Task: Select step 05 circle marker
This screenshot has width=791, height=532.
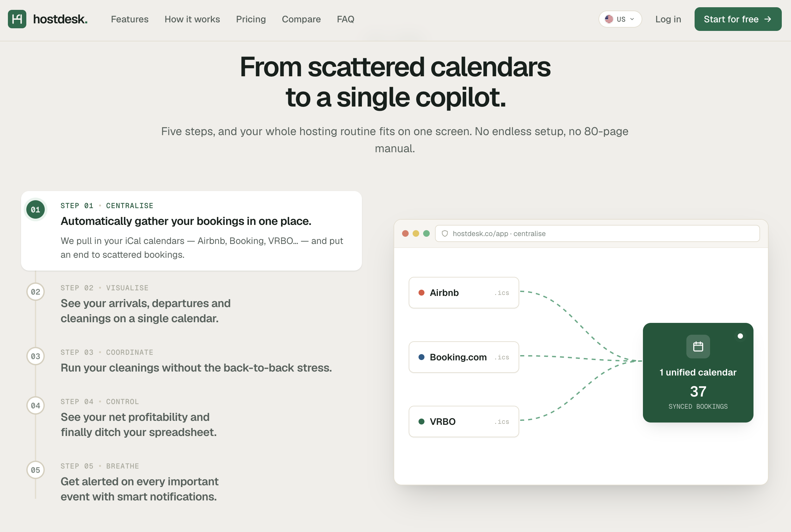Action: [x=36, y=470]
